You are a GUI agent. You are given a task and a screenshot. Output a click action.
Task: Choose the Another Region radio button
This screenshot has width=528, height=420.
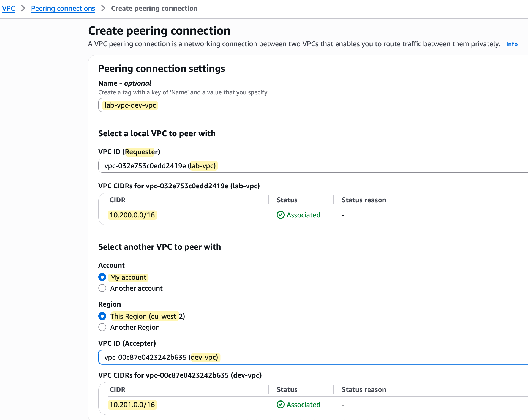click(102, 327)
